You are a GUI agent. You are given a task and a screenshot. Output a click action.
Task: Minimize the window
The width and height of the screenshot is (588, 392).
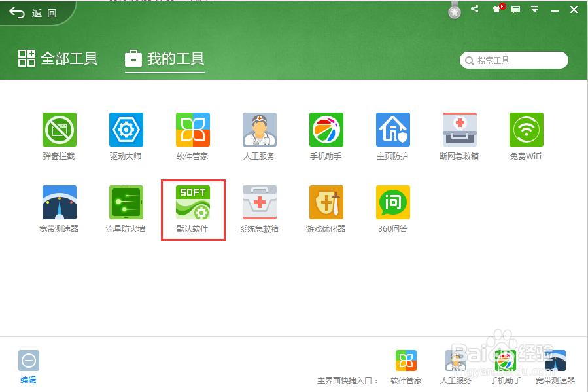click(x=555, y=10)
